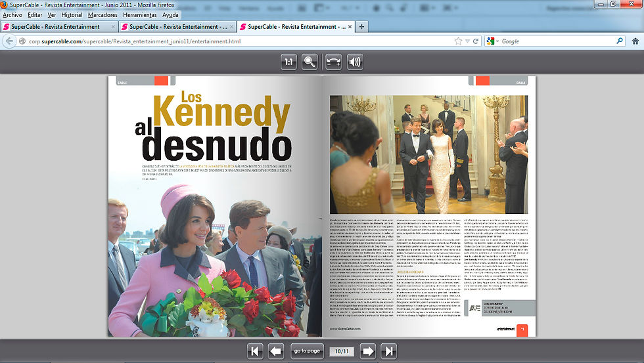Click the Firefox logo in title bar

[x=4, y=5]
